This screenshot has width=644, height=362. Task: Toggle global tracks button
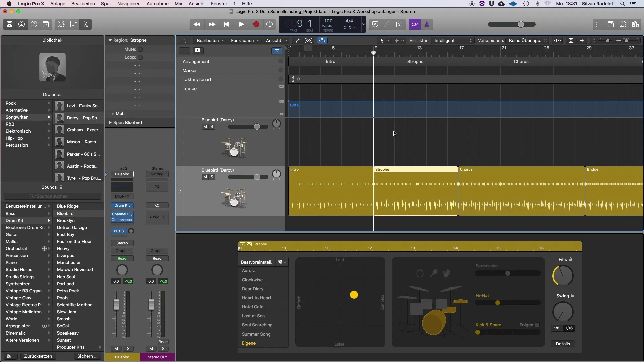pyautogui.click(x=277, y=51)
